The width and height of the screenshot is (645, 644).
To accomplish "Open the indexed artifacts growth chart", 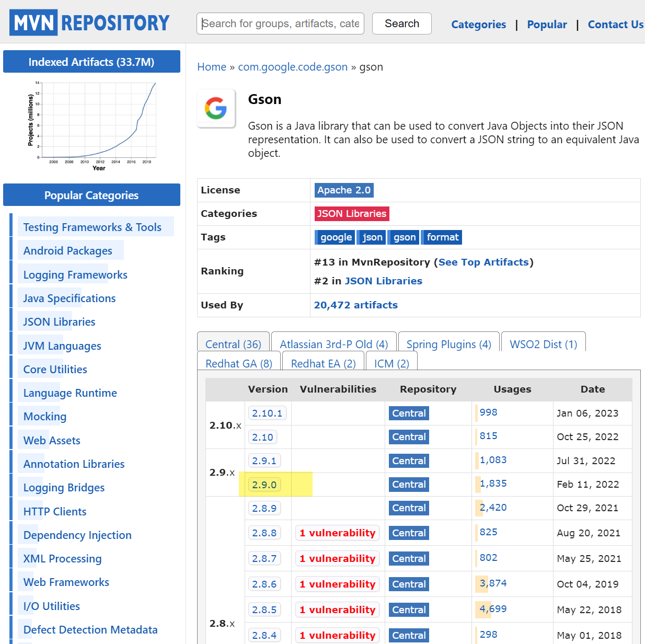I will [91, 126].
